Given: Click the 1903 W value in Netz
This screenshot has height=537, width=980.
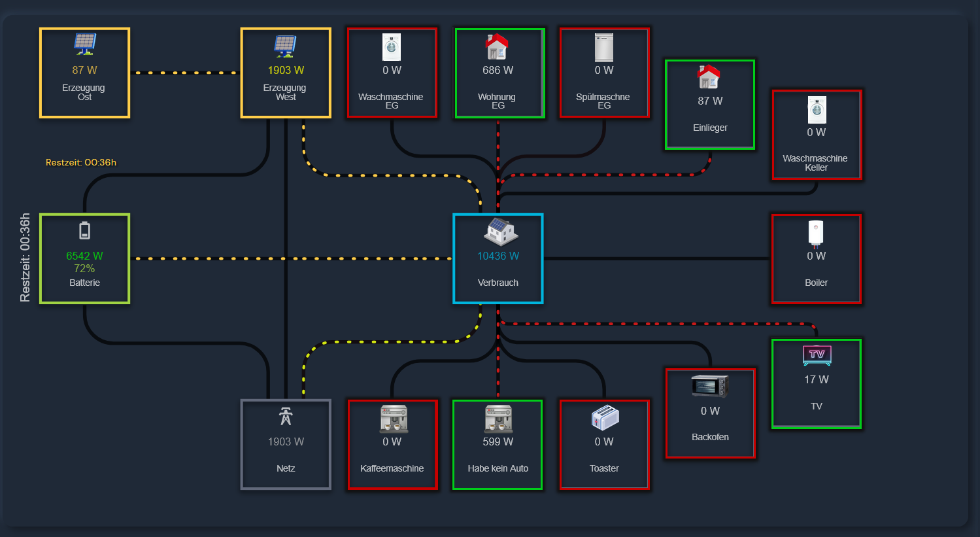Looking at the screenshot, I should pos(286,442).
